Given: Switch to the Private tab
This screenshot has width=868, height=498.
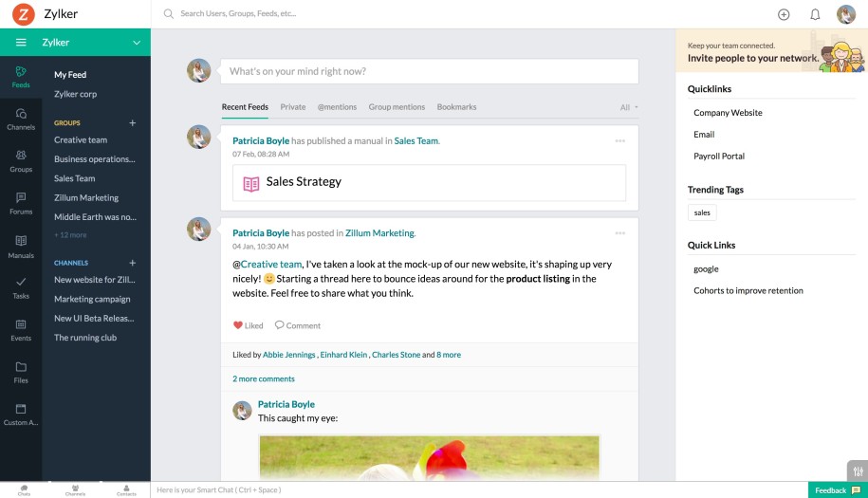Looking at the screenshot, I should point(293,107).
